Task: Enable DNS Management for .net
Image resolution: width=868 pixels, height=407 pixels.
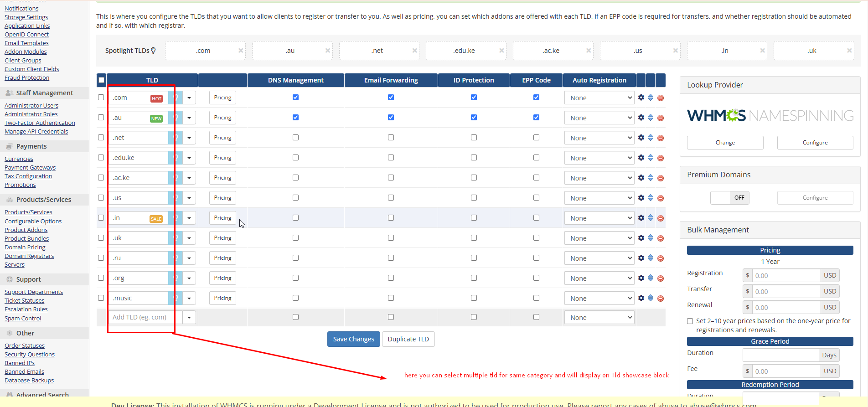Action: 295,138
